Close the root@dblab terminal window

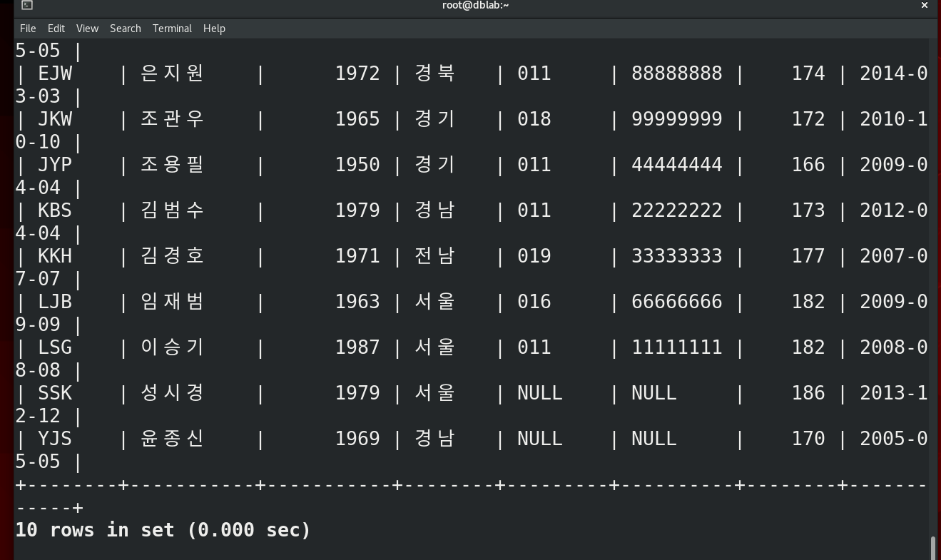(x=925, y=5)
